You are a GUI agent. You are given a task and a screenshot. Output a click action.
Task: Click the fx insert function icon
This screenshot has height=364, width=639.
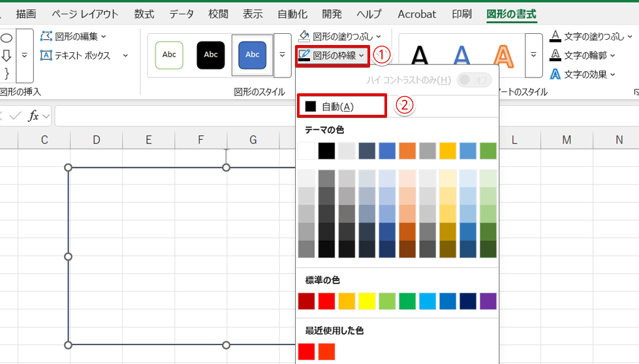(x=33, y=116)
